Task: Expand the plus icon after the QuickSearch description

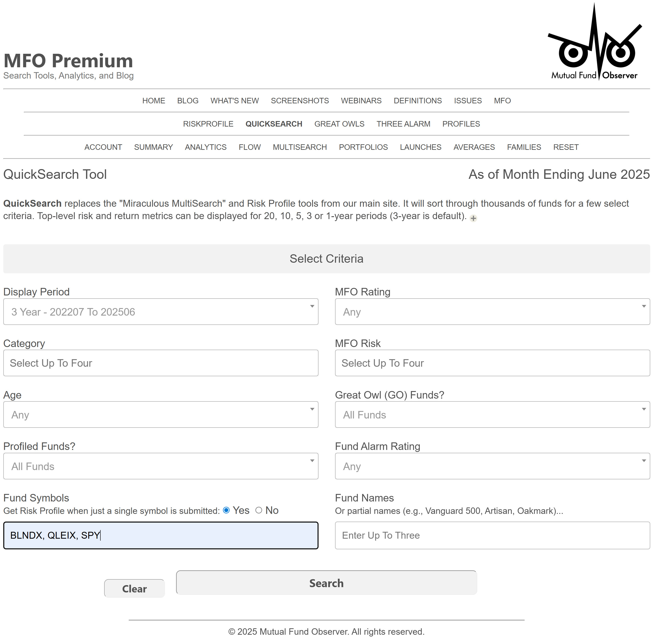Action: coord(473,218)
